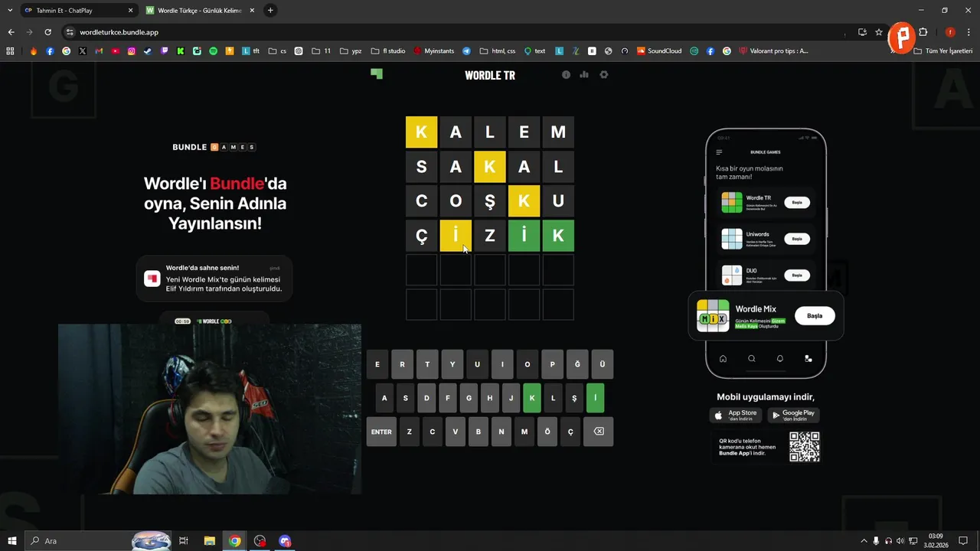
Task: Open the Google Play download badge
Action: tap(793, 415)
